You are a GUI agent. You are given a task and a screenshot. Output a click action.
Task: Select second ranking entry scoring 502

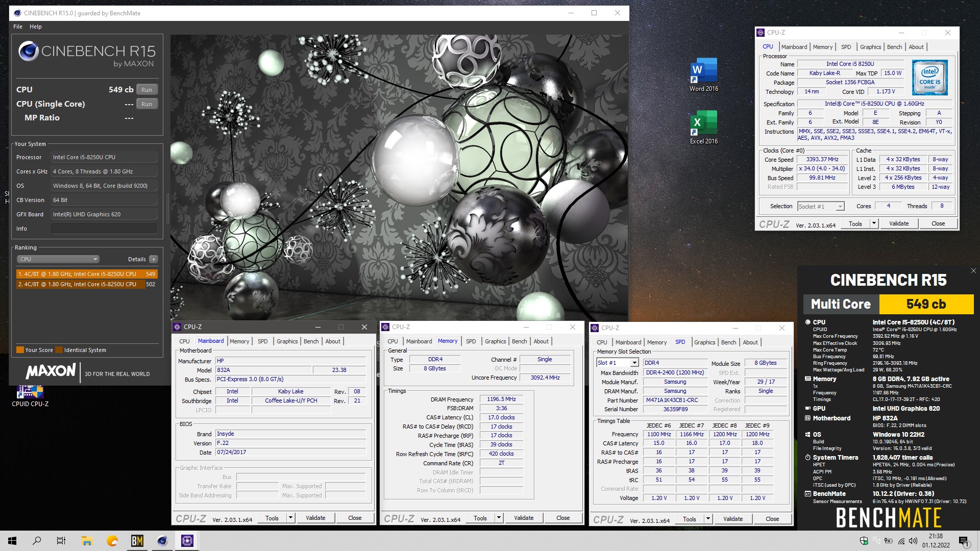point(87,284)
